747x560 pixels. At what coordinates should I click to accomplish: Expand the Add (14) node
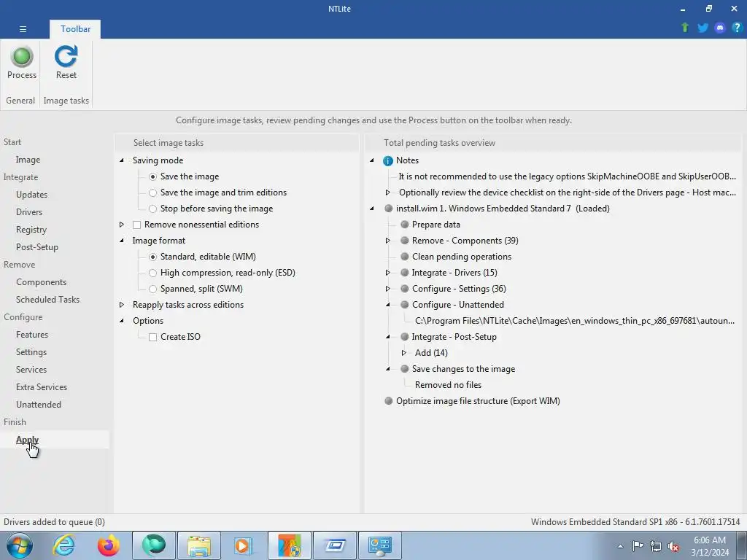[404, 353]
